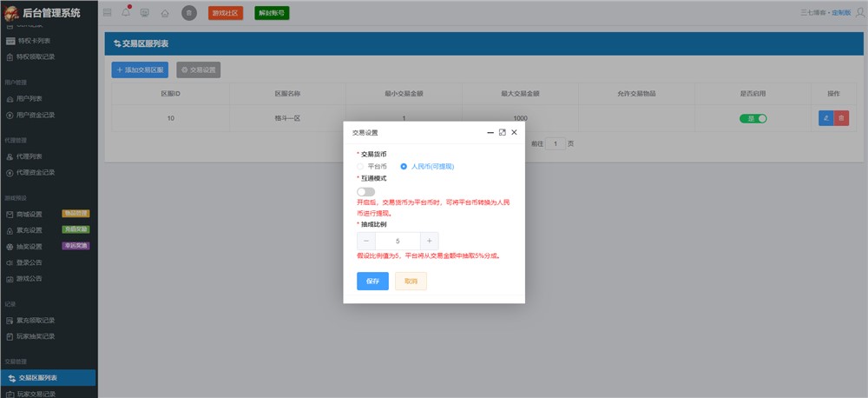The image size is (868, 398).
Task: Click the 前往 page number input
Action: coord(556,143)
